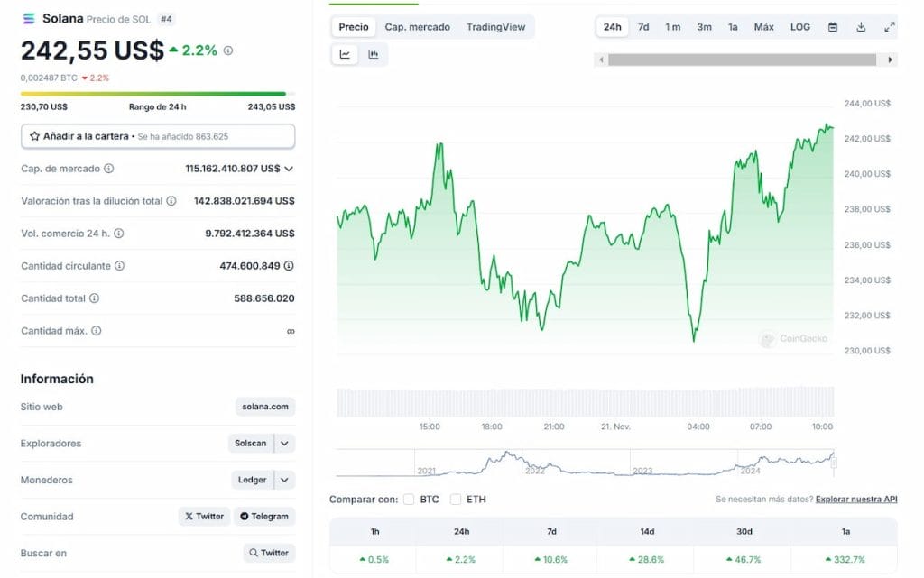Open the calendar date range picker
Image resolution: width=924 pixels, height=578 pixels.
833,27
